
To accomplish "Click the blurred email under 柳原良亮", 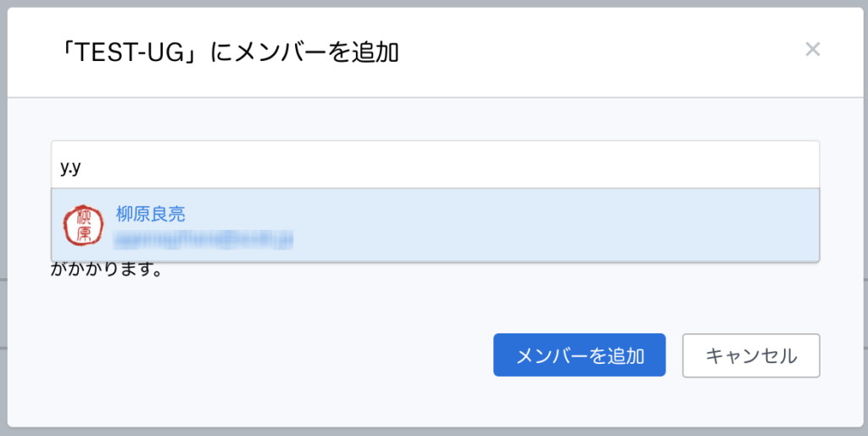I will (203, 239).
